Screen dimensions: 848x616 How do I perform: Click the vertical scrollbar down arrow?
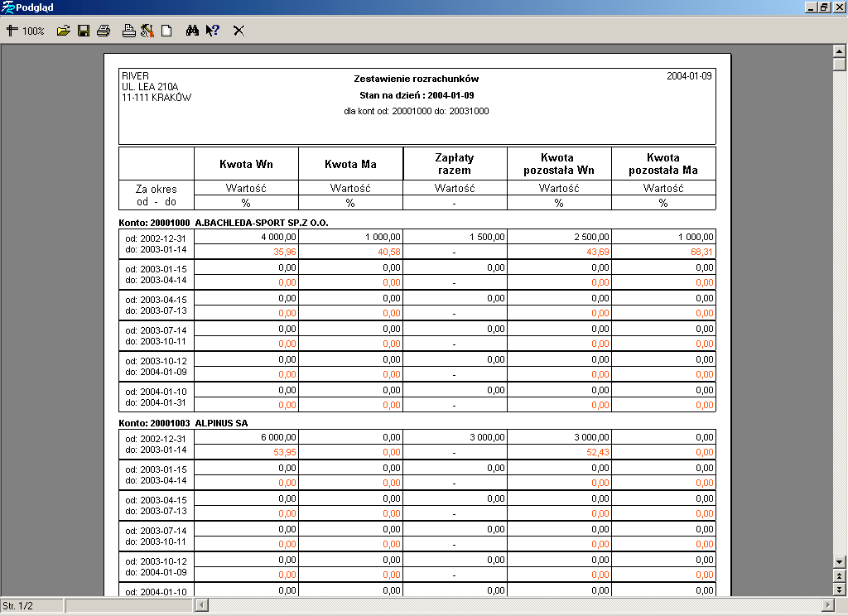[839, 562]
